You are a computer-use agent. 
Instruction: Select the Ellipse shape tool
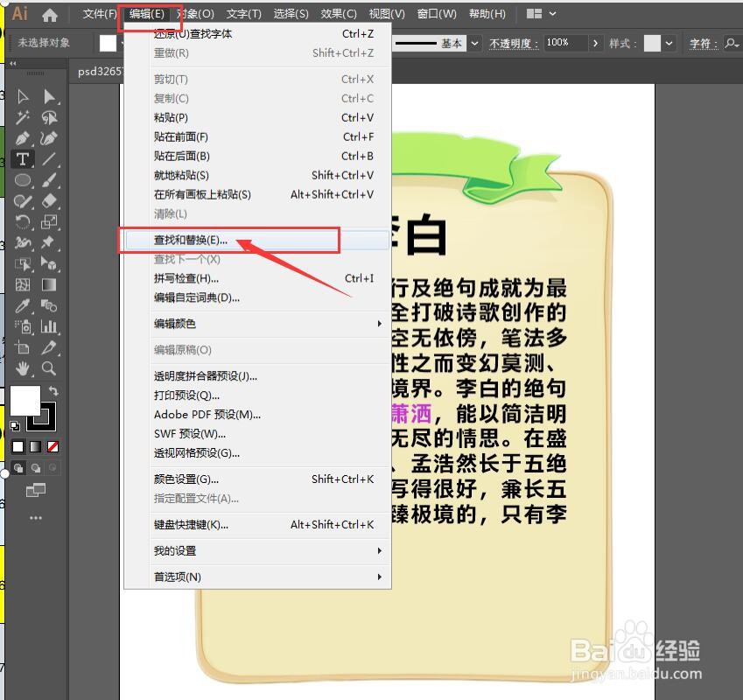(24, 179)
